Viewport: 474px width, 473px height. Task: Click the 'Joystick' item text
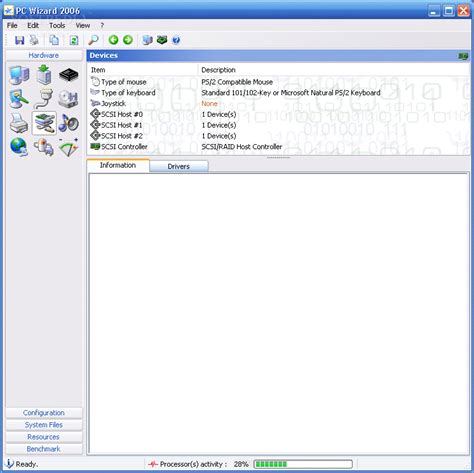coord(113,104)
